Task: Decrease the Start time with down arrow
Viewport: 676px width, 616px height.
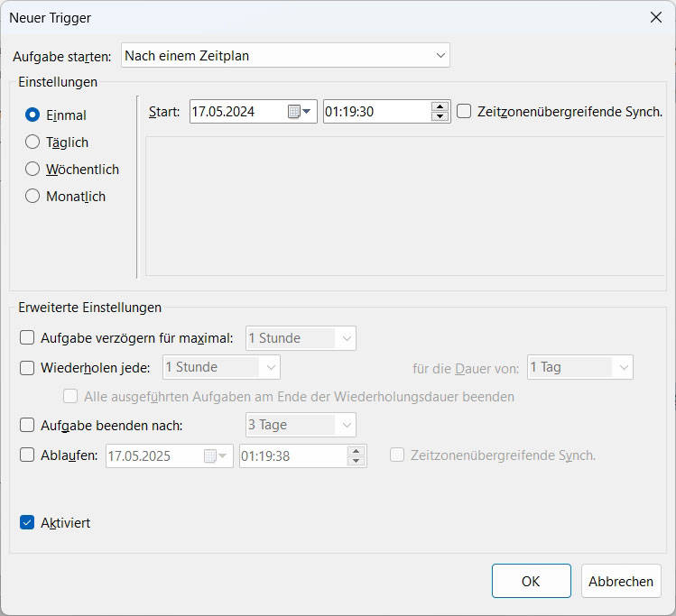Action: (440, 117)
